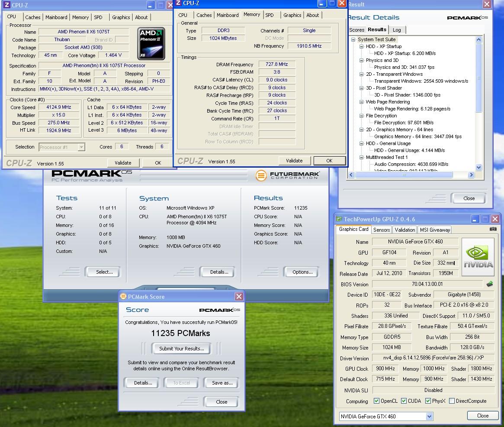Collapse the HDD - General Usage node
Viewport: 504px width, 427px height.
coord(361,143)
